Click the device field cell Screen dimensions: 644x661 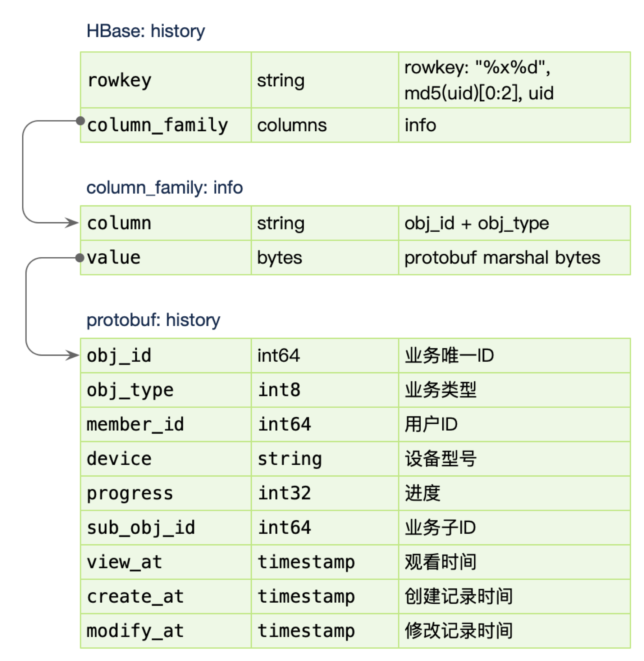click(x=166, y=459)
